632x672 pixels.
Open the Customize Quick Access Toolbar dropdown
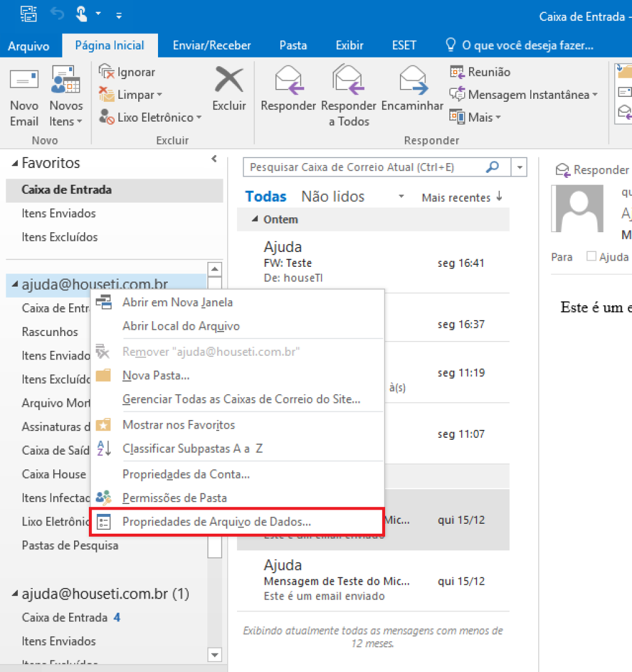click(x=119, y=16)
